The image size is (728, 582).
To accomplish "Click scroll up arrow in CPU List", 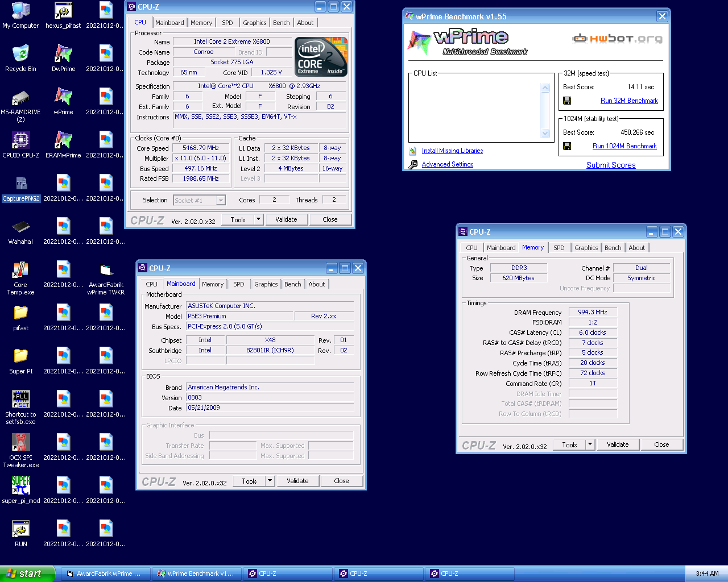I will pyautogui.click(x=545, y=88).
